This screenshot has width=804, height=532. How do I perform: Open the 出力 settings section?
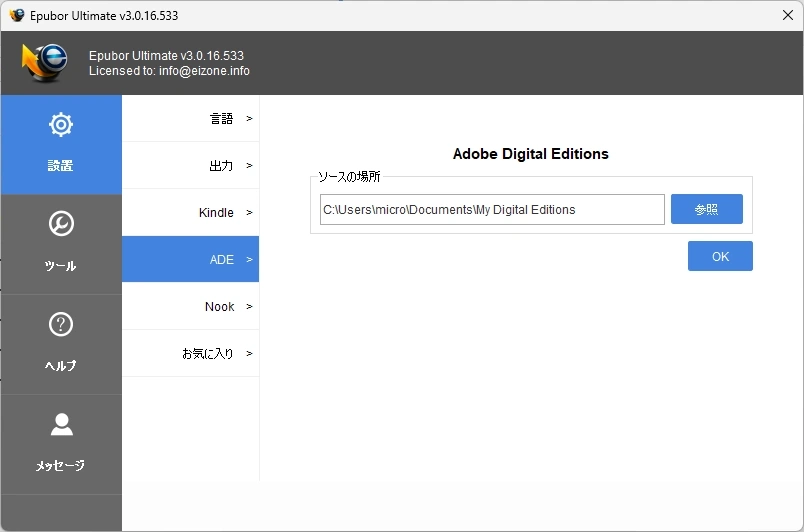(190, 166)
